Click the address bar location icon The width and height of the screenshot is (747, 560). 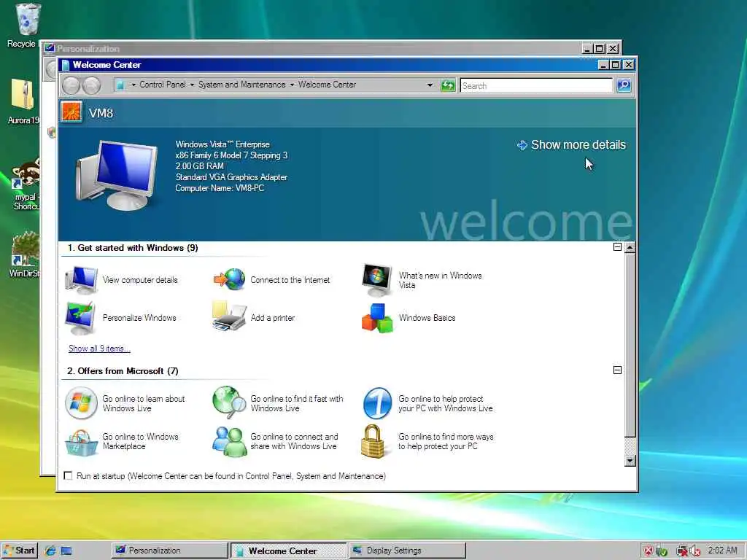[120, 85]
